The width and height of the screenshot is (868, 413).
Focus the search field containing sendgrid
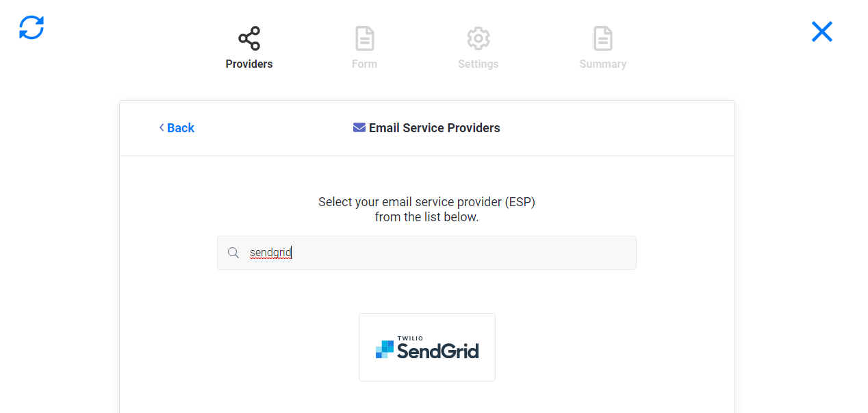(438, 253)
